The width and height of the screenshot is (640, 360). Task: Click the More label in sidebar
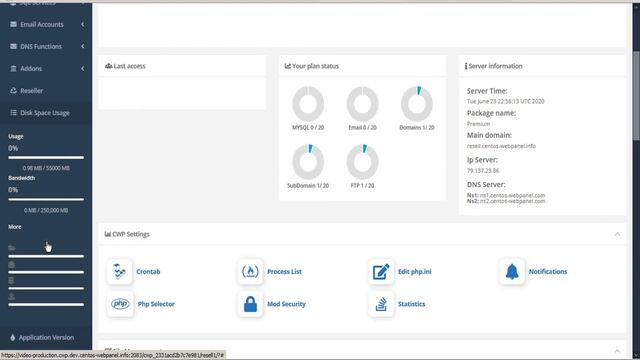point(15,227)
